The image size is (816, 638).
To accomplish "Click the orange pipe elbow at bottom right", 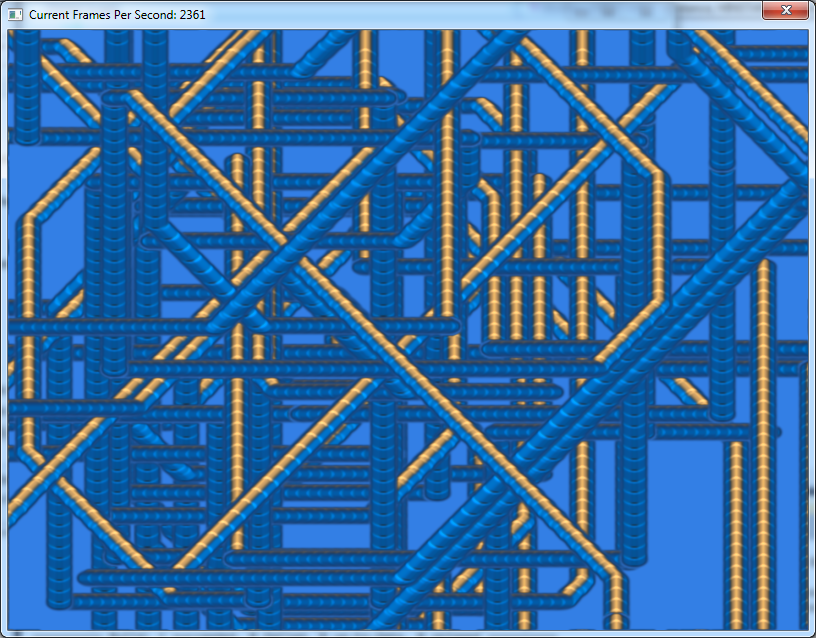I will (x=585, y=580).
